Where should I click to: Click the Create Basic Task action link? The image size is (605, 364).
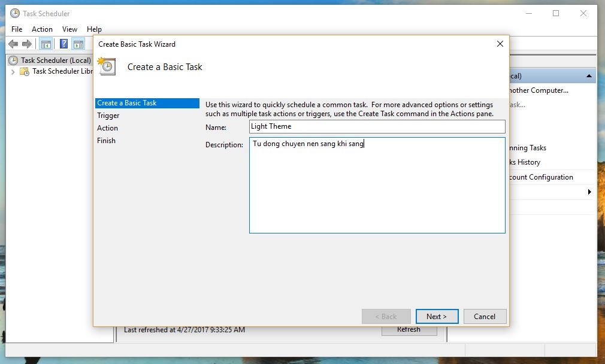pyautogui.click(x=517, y=105)
